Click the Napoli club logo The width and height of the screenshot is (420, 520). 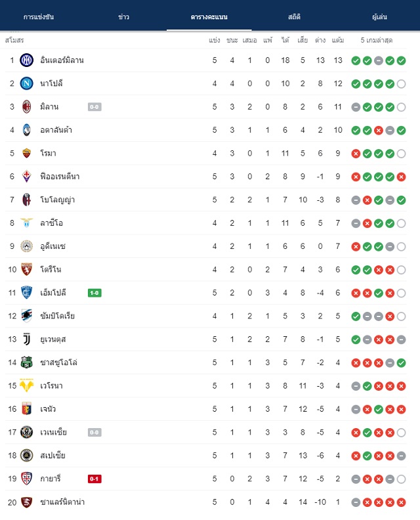(x=26, y=83)
